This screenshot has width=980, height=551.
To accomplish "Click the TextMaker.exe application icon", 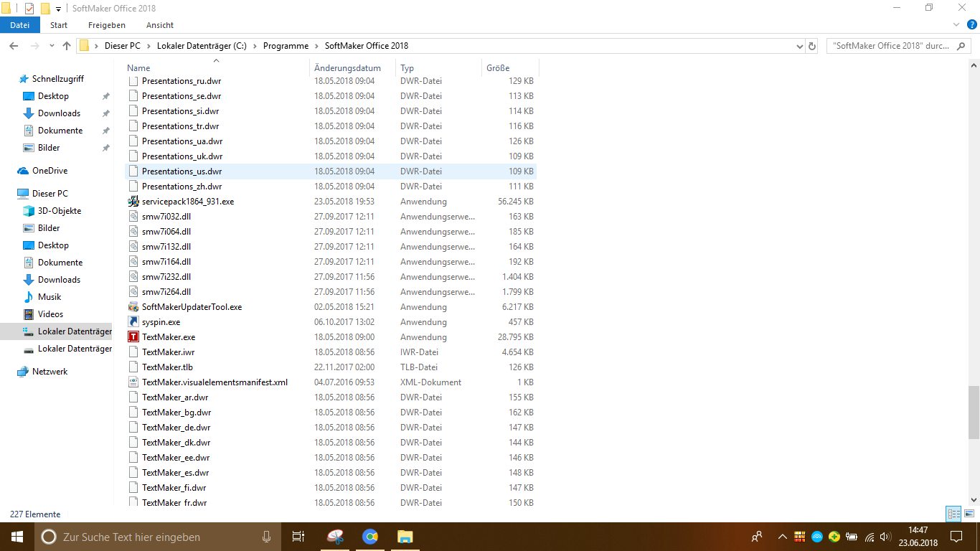I will pyautogui.click(x=133, y=337).
